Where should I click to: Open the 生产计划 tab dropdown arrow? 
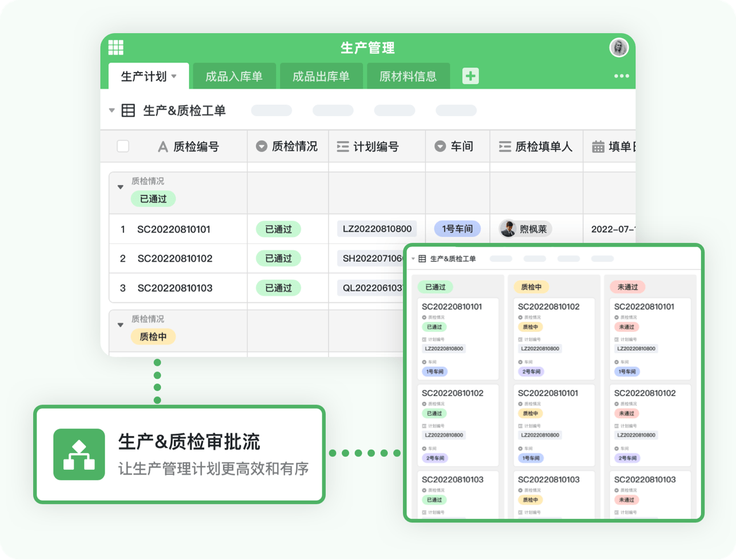[x=174, y=76]
